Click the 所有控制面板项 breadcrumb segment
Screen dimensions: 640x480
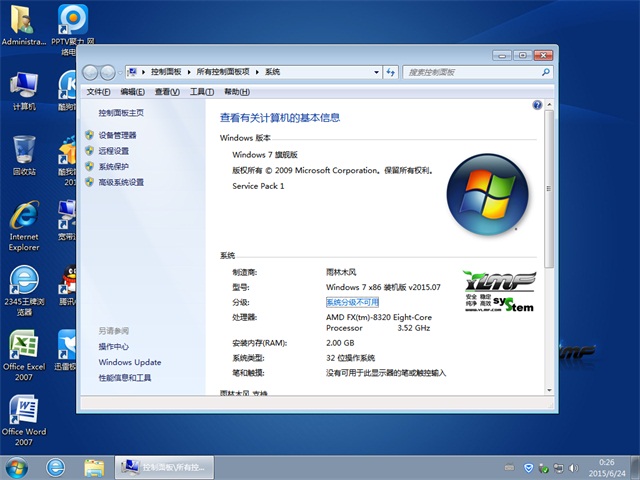pos(223,72)
